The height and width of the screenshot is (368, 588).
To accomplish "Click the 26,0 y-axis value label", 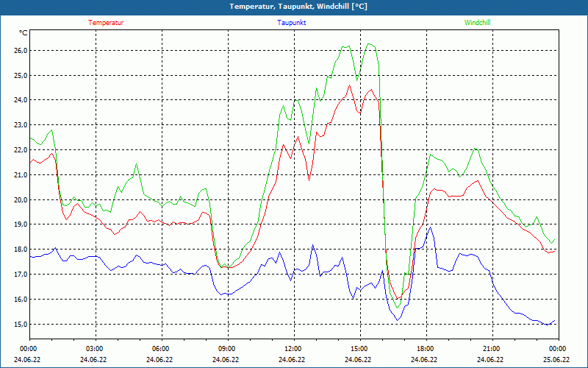I will point(19,50).
